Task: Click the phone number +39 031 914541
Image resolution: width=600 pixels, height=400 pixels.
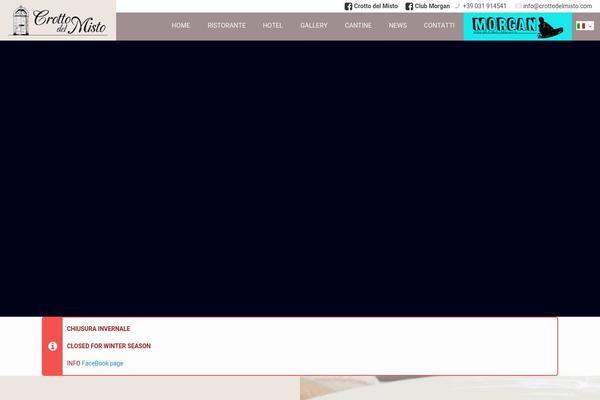Action: 484,6
